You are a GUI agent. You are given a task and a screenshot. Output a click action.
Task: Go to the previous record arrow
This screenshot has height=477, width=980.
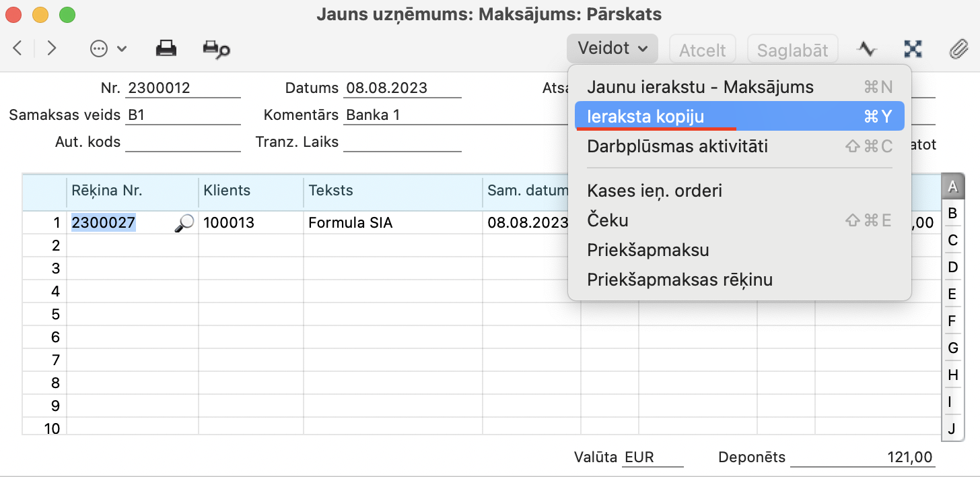(x=18, y=49)
